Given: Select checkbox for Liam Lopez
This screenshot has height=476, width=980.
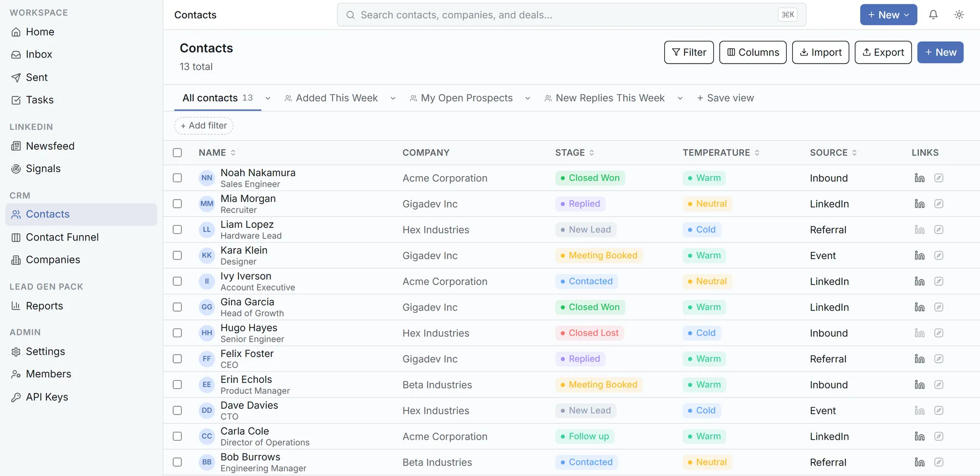Looking at the screenshot, I should (177, 230).
